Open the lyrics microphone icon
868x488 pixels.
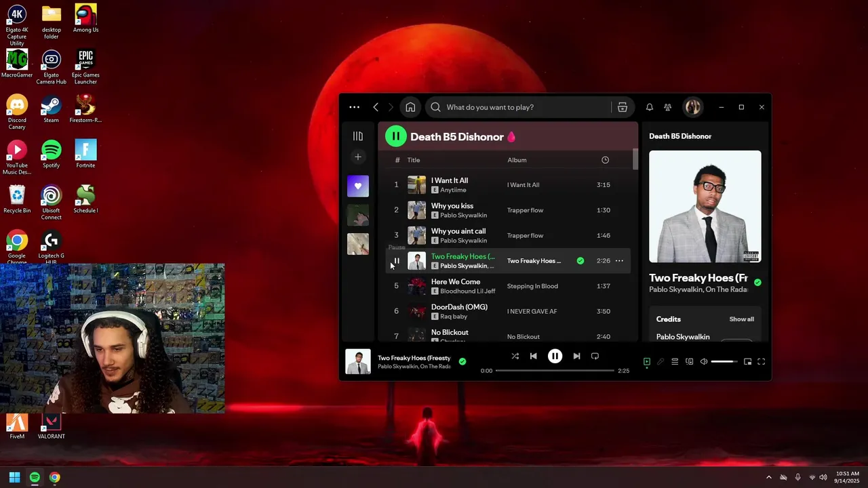(x=660, y=362)
